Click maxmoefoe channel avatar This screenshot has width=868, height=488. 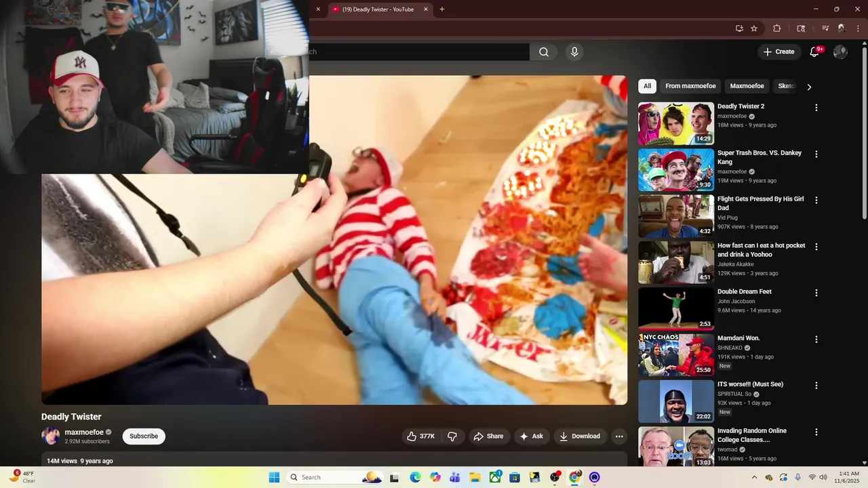point(51,436)
